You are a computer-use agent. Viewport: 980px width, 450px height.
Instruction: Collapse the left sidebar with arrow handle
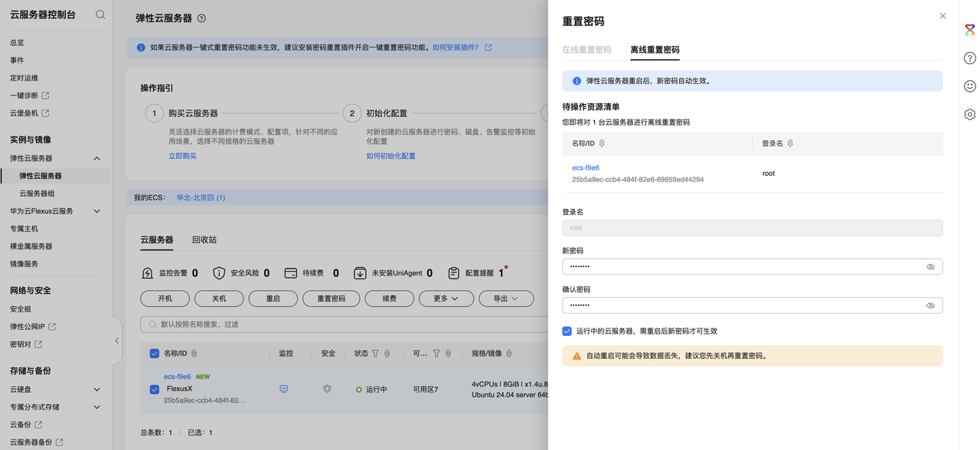click(x=116, y=341)
